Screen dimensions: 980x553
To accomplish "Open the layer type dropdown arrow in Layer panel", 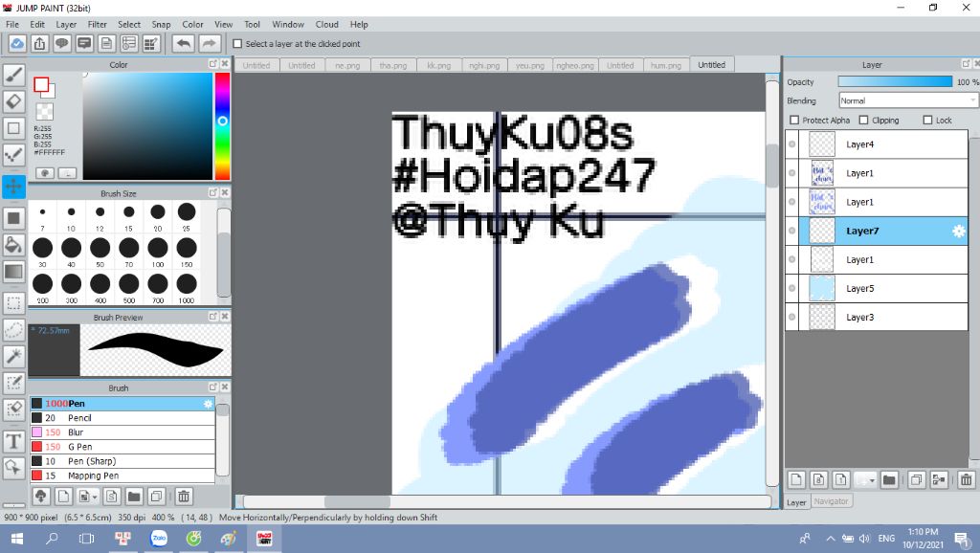I will click(x=872, y=480).
